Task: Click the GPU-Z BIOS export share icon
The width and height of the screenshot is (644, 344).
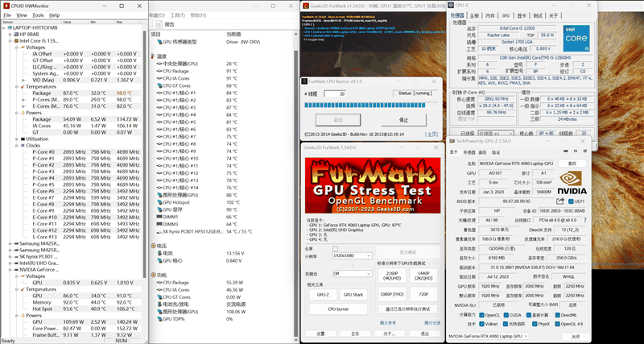Action: coord(560,201)
